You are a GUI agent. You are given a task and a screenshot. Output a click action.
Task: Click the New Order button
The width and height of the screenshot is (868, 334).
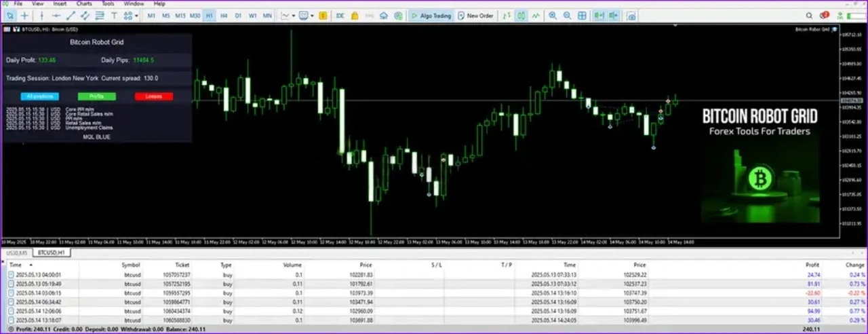click(475, 16)
